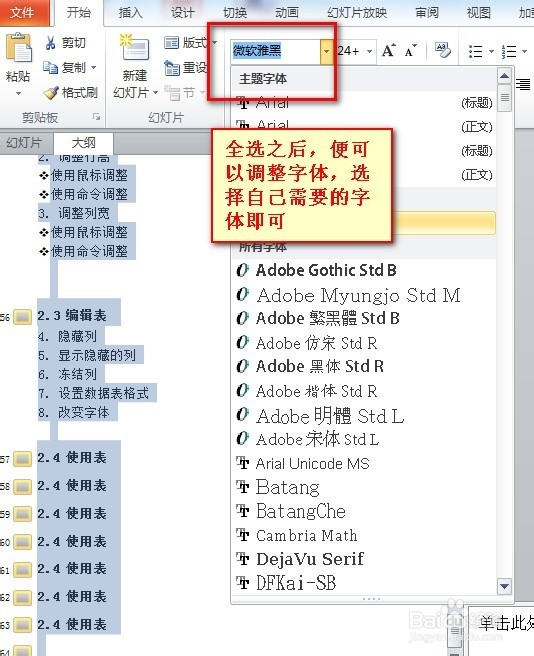The width and height of the screenshot is (534, 656).
Task: Click font list scrollbar down arrow
Action: [504, 587]
